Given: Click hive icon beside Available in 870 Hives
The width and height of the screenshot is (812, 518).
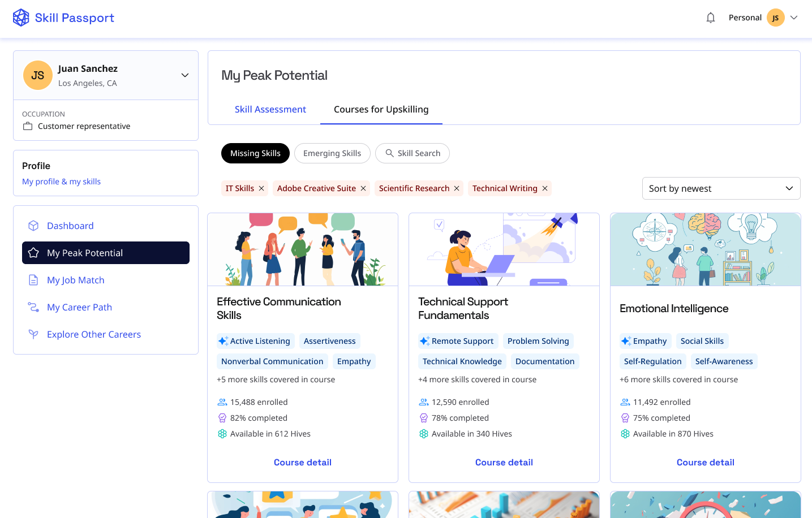Looking at the screenshot, I should (625, 434).
